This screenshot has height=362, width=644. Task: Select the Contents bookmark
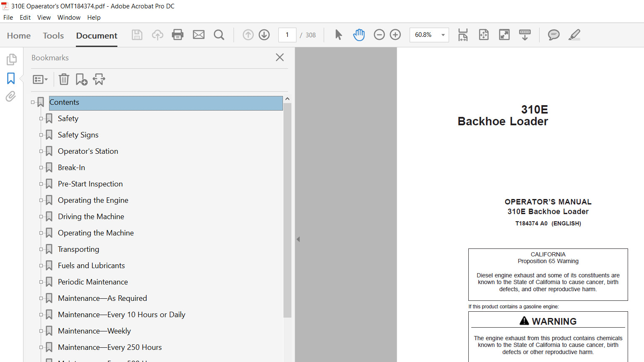pyautogui.click(x=166, y=103)
